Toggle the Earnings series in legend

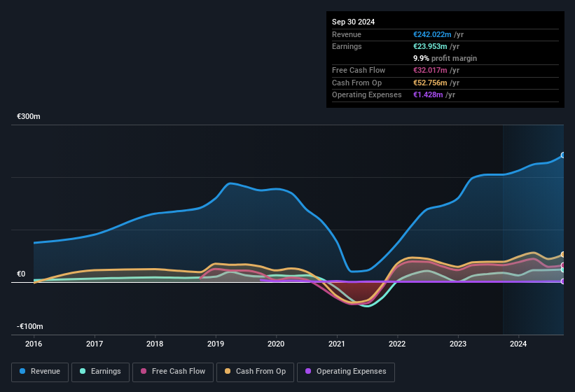tap(100, 372)
